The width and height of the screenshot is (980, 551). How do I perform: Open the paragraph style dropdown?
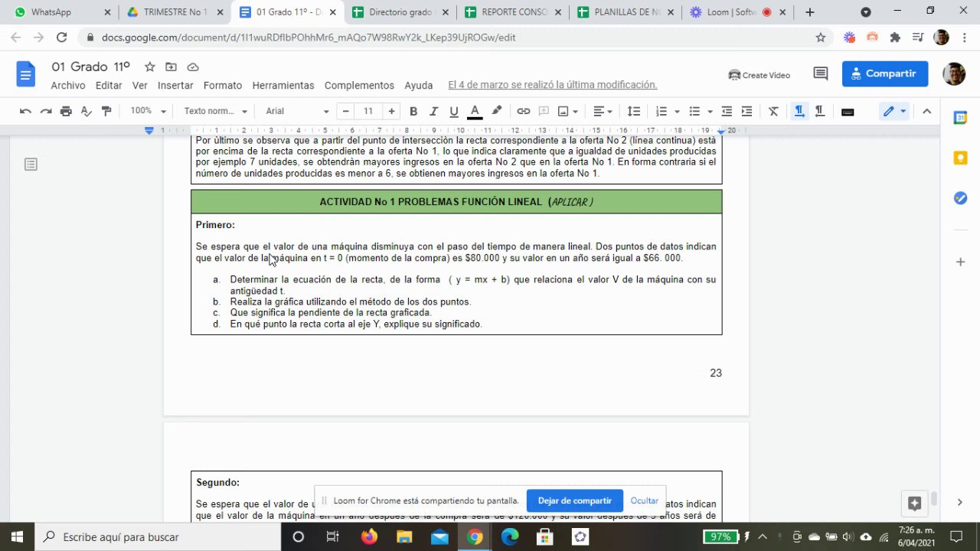[216, 112]
